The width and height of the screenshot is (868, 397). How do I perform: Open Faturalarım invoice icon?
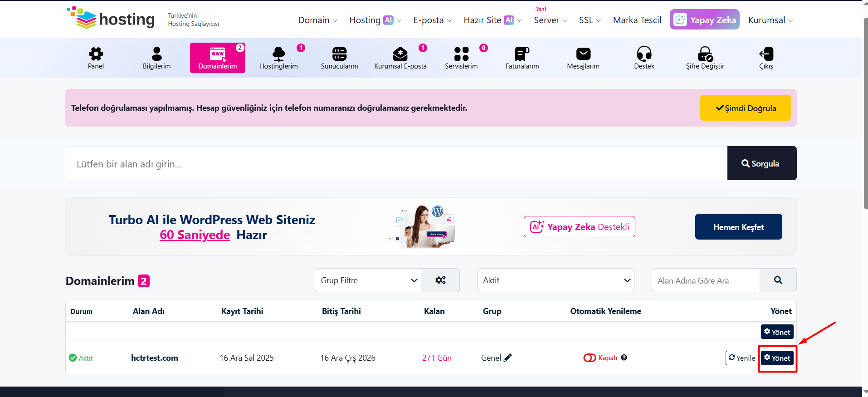pos(522,54)
